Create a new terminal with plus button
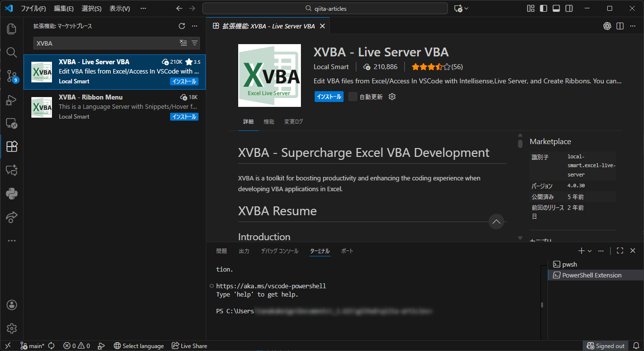644x351 pixels. pyautogui.click(x=581, y=251)
